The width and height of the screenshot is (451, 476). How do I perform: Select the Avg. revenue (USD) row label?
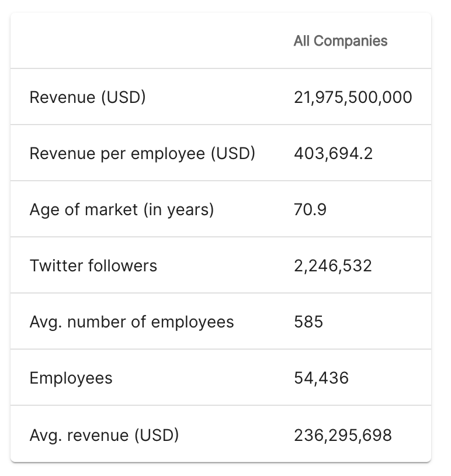(x=104, y=435)
